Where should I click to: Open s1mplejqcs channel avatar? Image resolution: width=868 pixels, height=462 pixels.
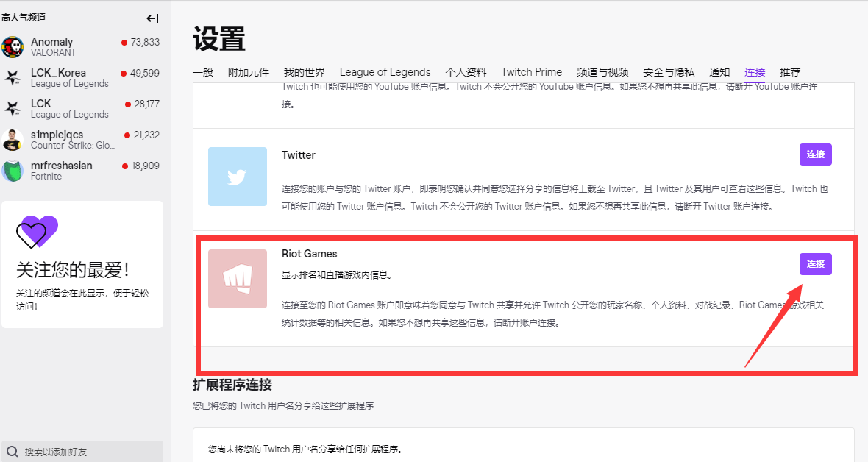pyautogui.click(x=13, y=140)
